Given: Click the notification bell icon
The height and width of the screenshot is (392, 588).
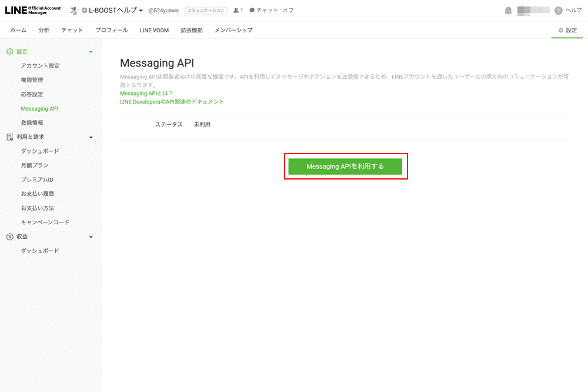Looking at the screenshot, I should click(x=508, y=11).
